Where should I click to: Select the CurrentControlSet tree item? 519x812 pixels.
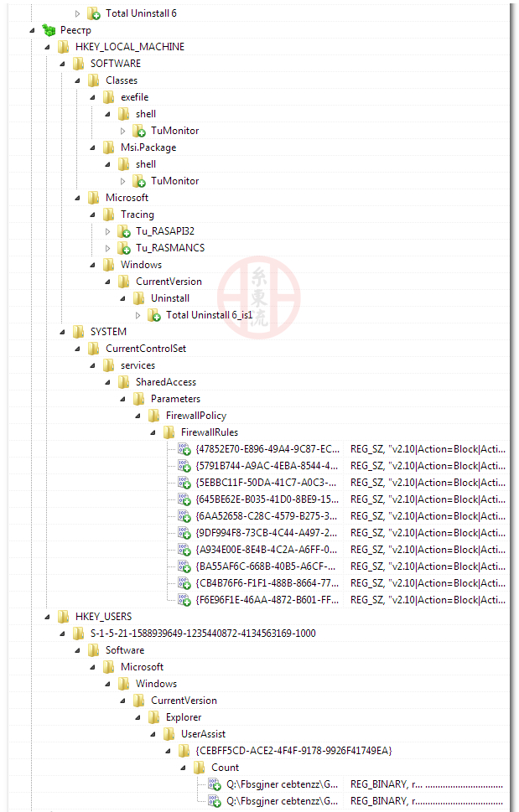pyautogui.click(x=146, y=349)
